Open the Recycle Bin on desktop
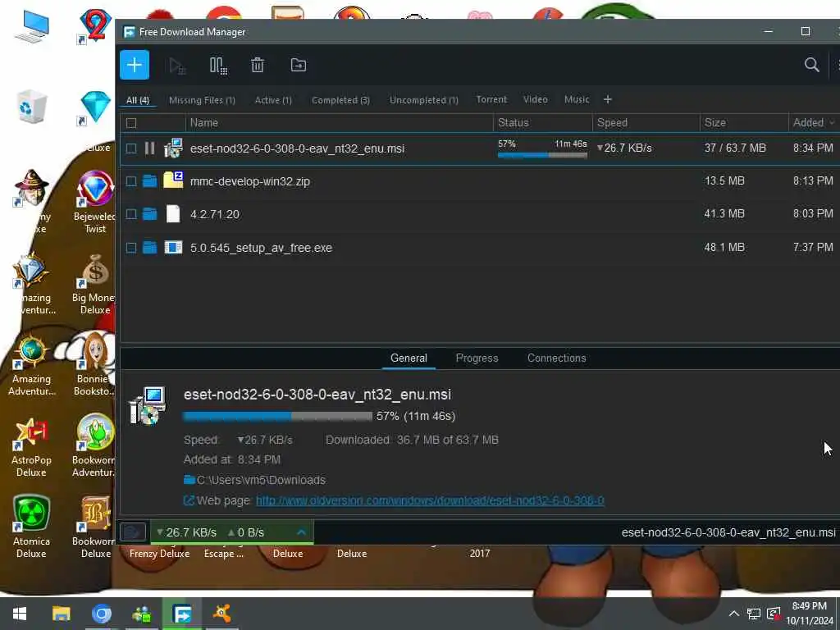 click(31, 107)
